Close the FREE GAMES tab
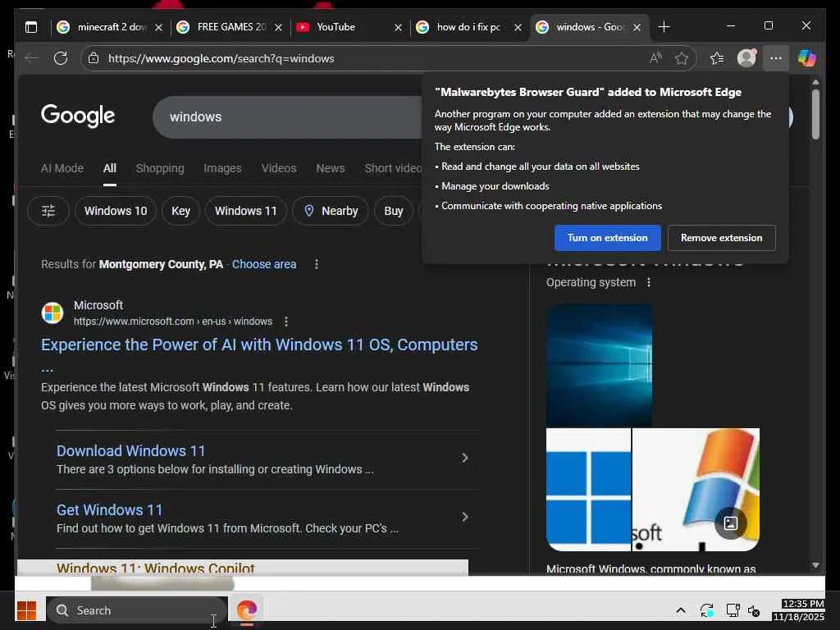The height and width of the screenshot is (630, 840). tap(278, 27)
